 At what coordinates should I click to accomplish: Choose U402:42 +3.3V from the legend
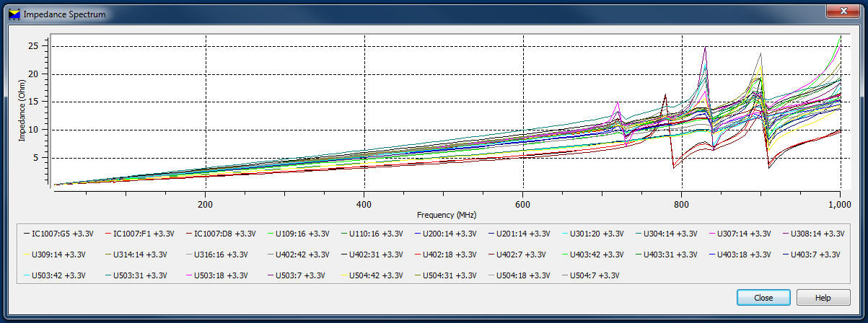[x=304, y=255]
